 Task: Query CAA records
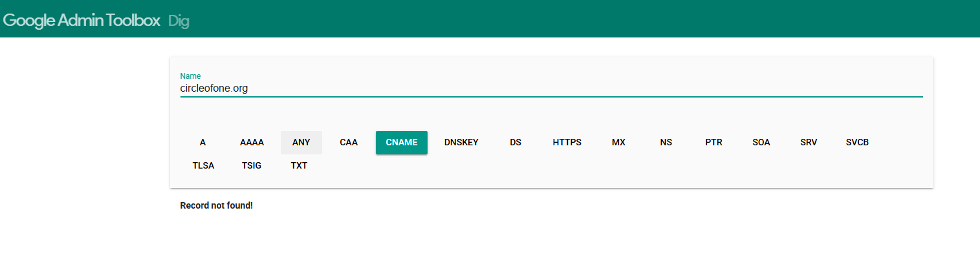pos(349,143)
